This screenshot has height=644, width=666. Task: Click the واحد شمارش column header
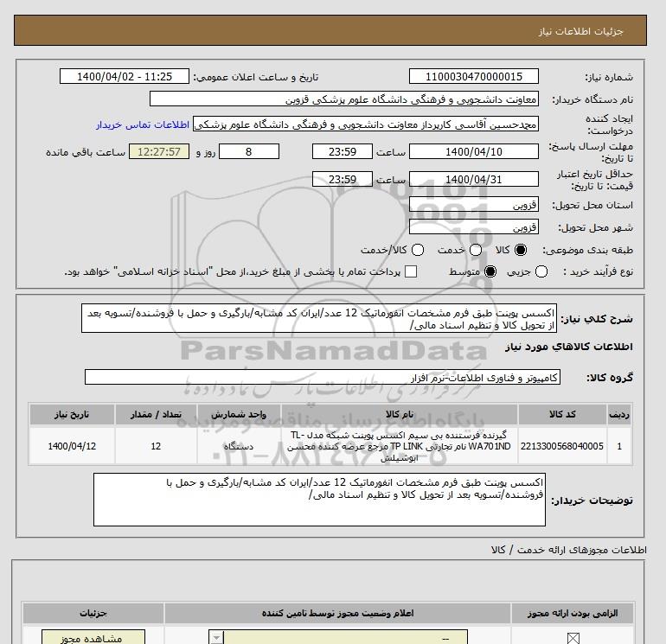click(239, 414)
